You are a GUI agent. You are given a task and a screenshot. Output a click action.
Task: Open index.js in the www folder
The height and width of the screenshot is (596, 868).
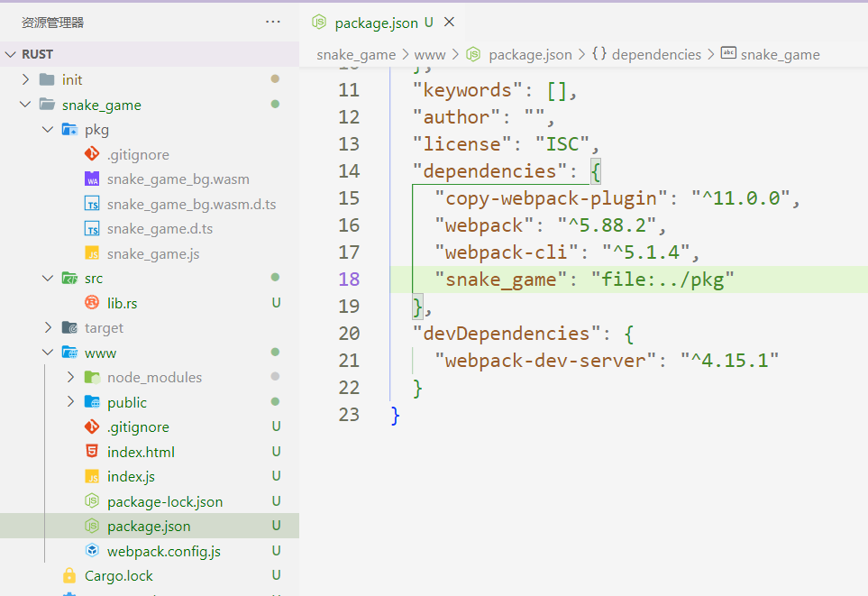coord(131,476)
